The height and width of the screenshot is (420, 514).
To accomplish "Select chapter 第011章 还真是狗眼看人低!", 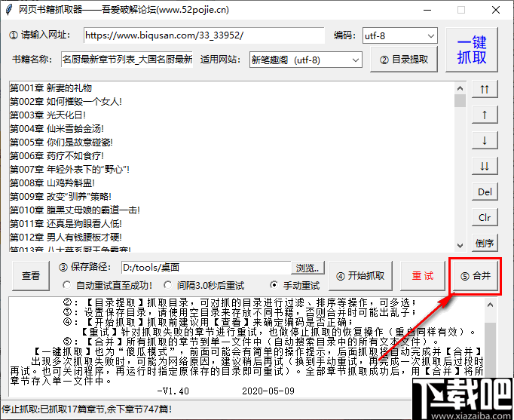I will click(66, 224).
